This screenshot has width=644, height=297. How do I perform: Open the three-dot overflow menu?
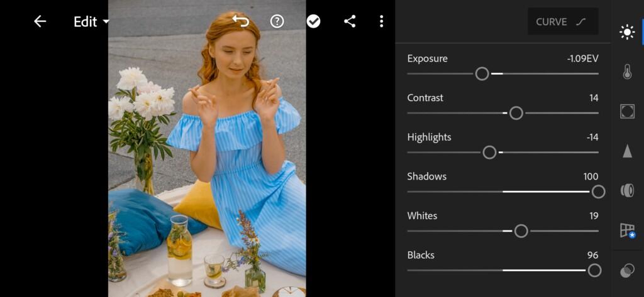(382, 21)
